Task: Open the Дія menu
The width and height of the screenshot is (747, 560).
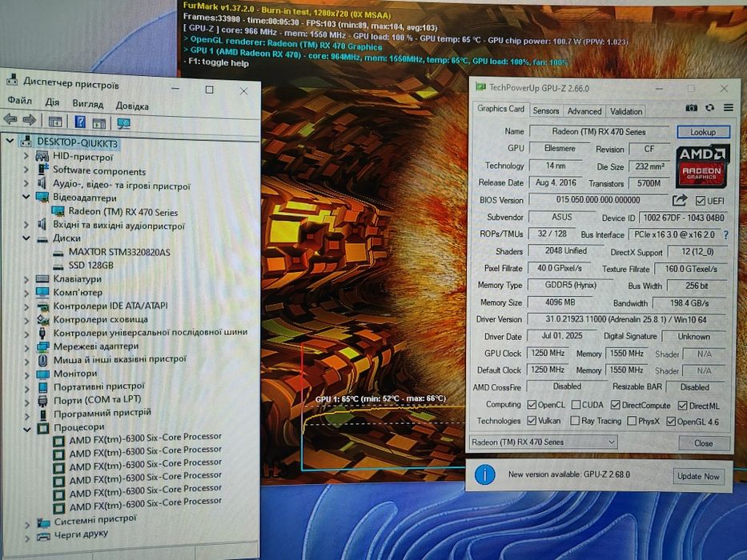Action: tap(52, 102)
